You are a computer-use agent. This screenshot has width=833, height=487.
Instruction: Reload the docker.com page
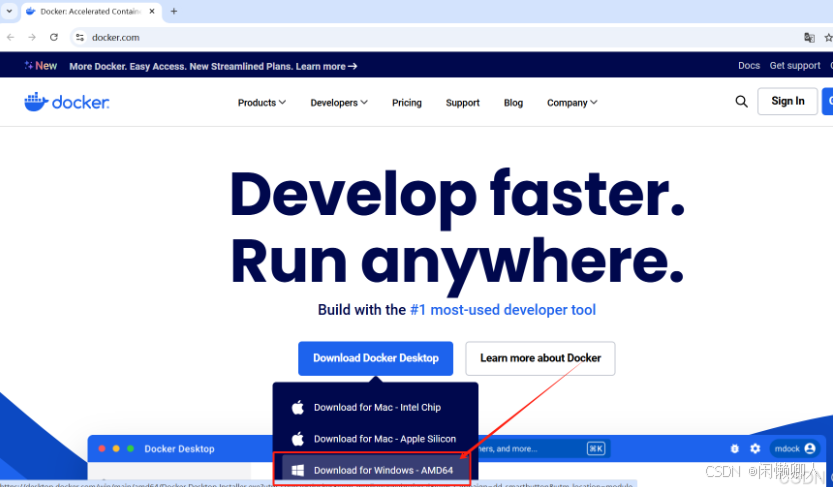pos(54,37)
